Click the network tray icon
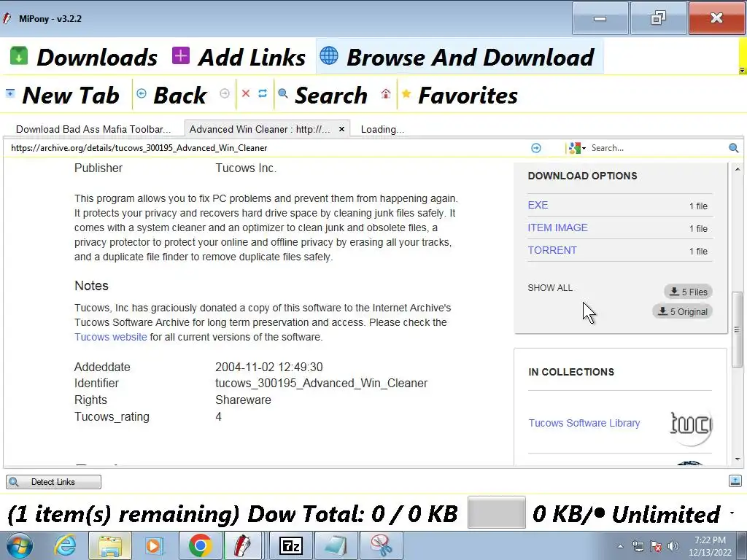747x560 pixels. pos(638,547)
